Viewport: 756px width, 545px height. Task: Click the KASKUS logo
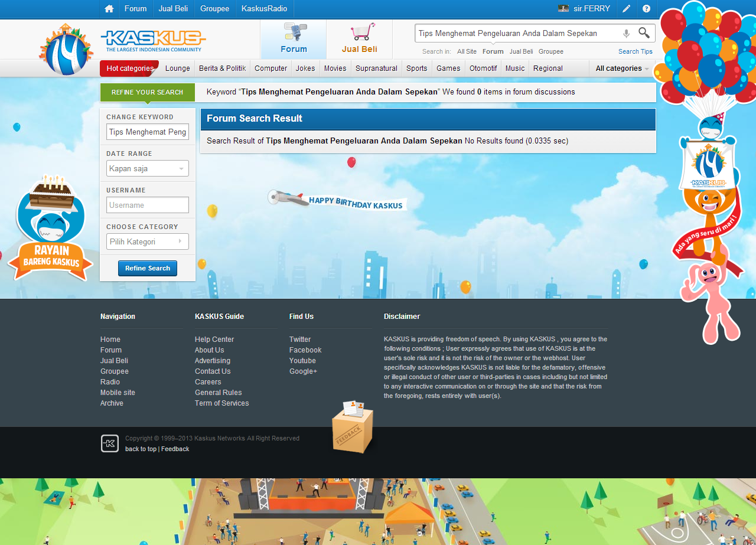pos(153,40)
